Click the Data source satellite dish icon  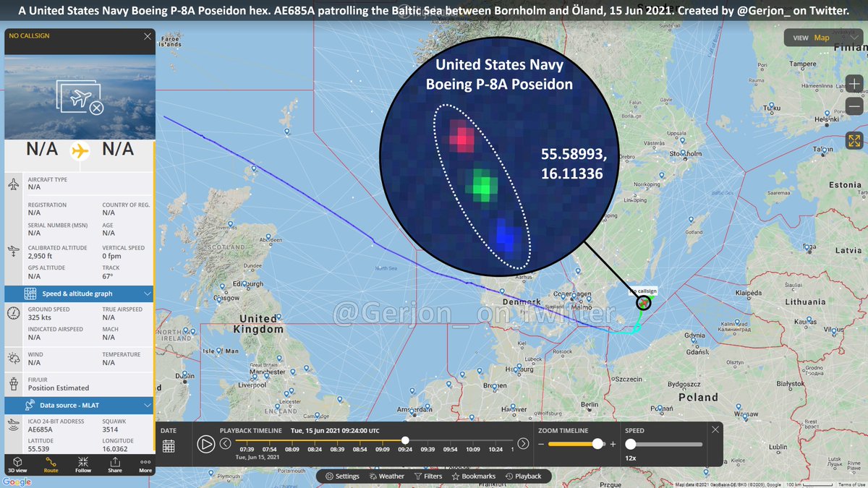[30, 406]
